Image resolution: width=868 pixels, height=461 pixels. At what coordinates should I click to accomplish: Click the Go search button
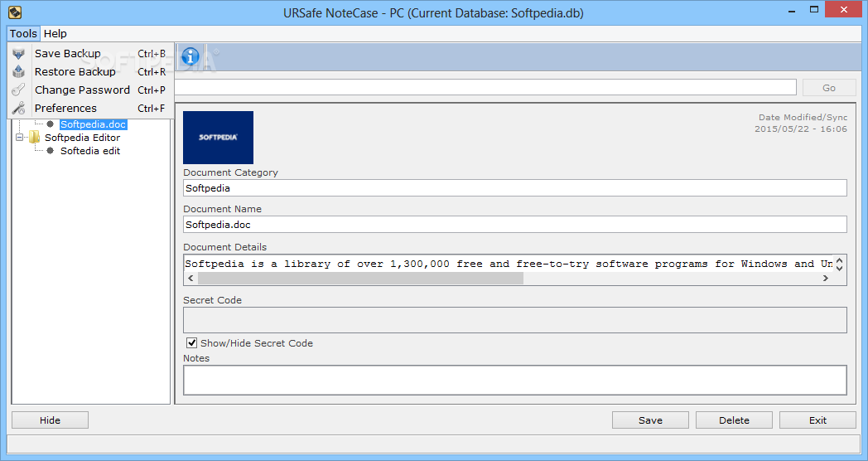point(829,88)
